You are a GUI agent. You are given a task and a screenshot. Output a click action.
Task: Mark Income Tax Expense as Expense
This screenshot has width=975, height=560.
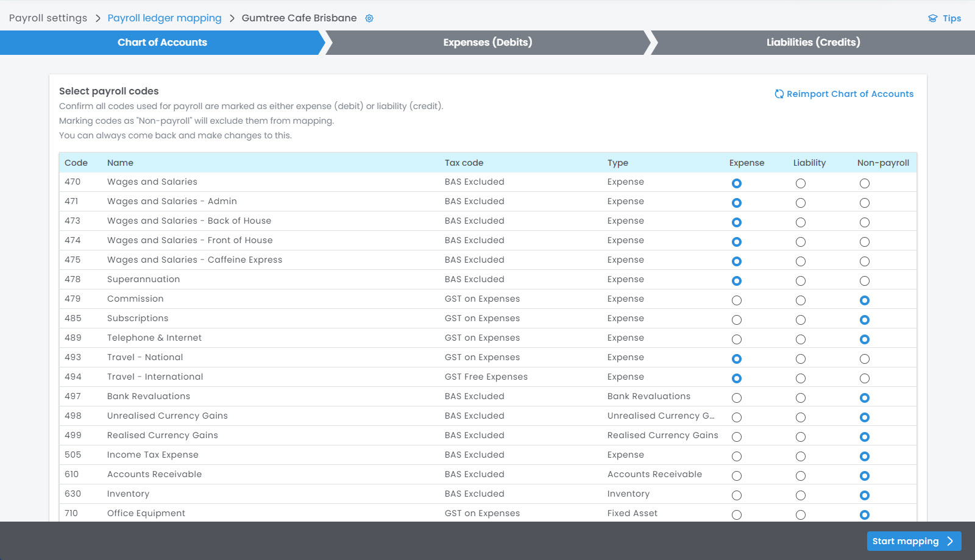point(737,456)
